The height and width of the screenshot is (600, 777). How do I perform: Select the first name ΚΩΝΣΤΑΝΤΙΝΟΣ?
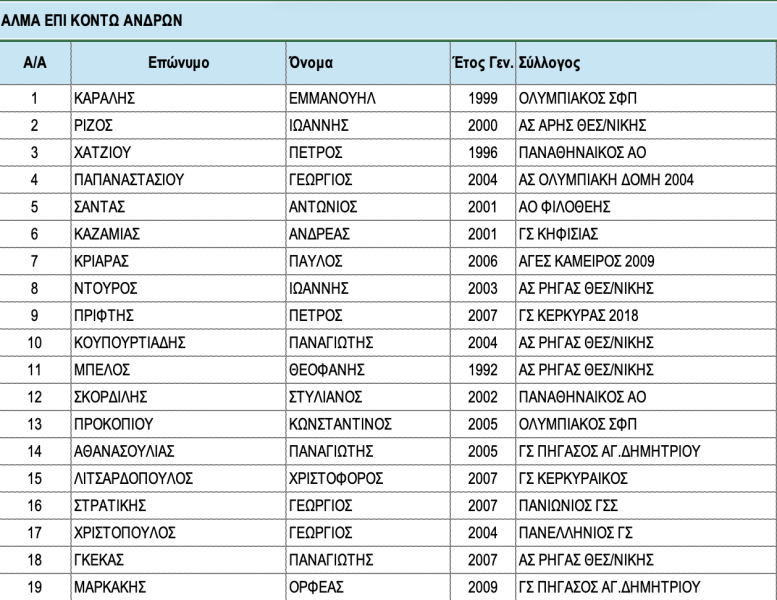click(340, 424)
